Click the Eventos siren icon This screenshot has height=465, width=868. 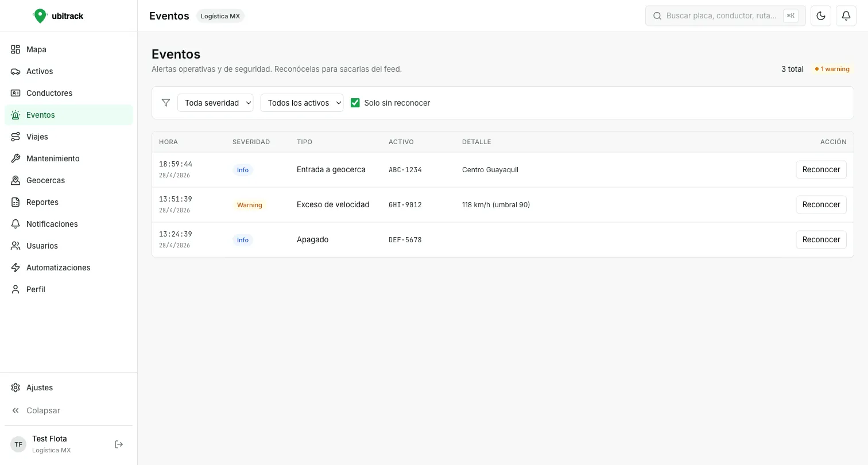coord(15,115)
